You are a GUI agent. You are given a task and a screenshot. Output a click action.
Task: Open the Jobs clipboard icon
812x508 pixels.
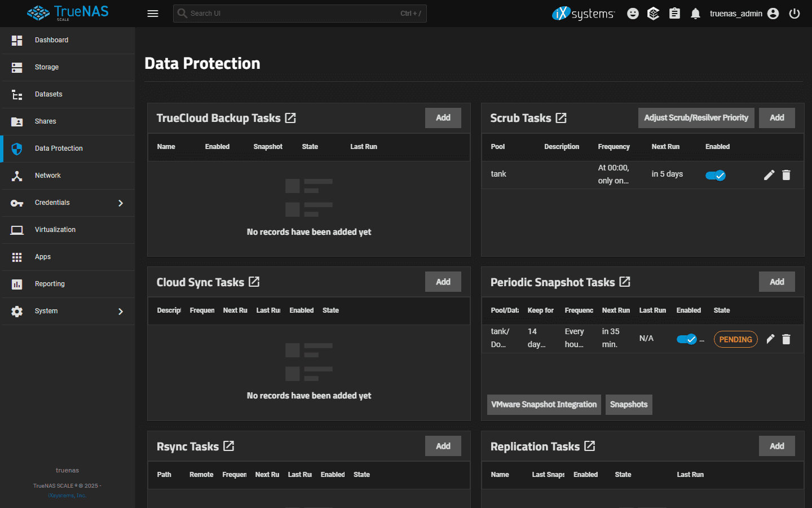[x=674, y=14]
